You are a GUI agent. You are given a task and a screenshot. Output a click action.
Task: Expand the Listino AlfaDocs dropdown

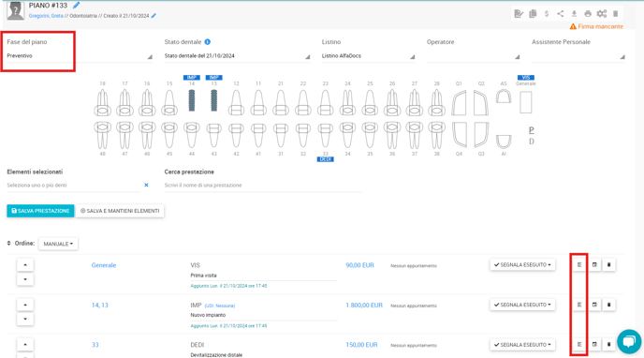pos(368,56)
